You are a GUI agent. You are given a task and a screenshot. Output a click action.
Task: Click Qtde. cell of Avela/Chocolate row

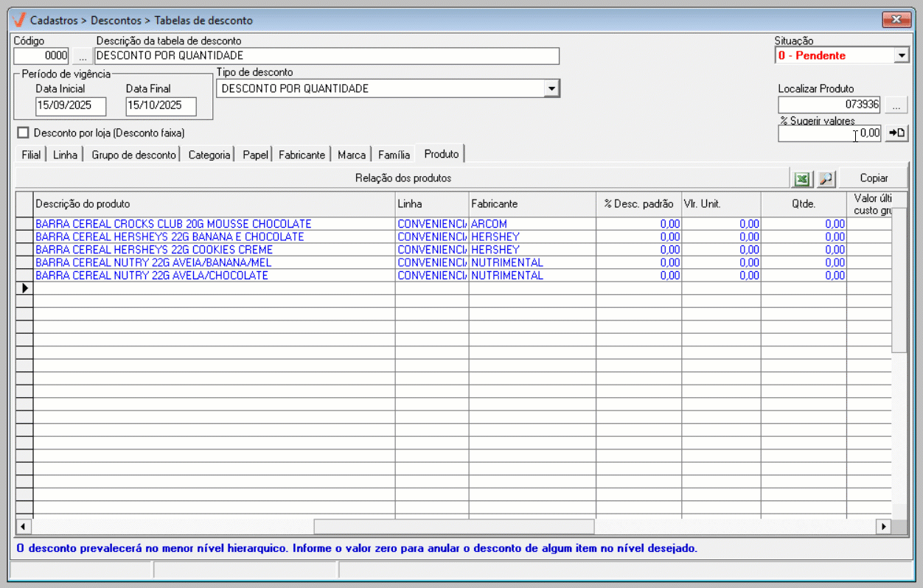click(804, 276)
